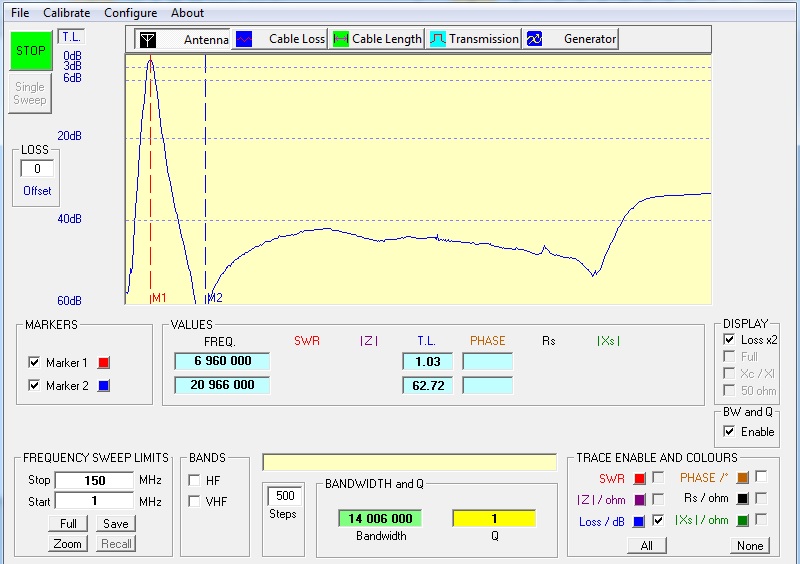The height and width of the screenshot is (564, 800).
Task: Open the Calibrate menu
Action: click(x=66, y=13)
